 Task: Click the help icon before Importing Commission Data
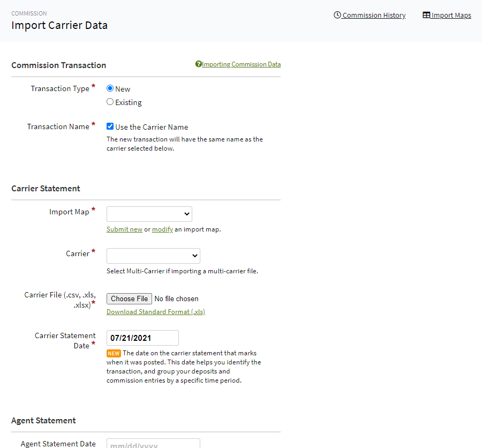click(198, 64)
